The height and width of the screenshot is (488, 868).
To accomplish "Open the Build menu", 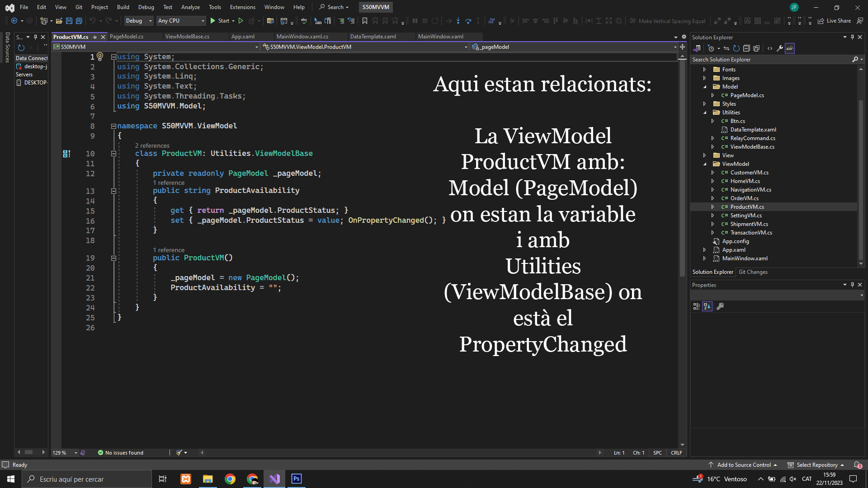I will 123,7.
